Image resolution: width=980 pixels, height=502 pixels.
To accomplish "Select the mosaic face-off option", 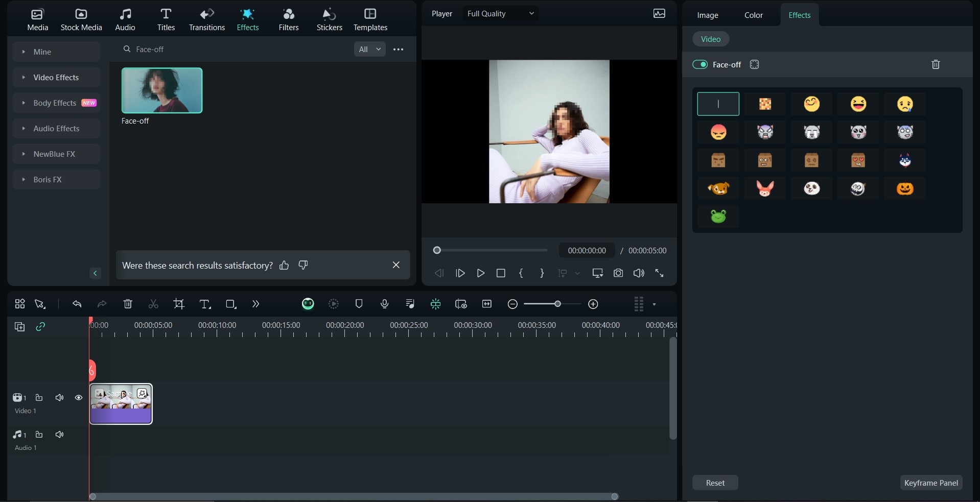I will [x=765, y=104].
